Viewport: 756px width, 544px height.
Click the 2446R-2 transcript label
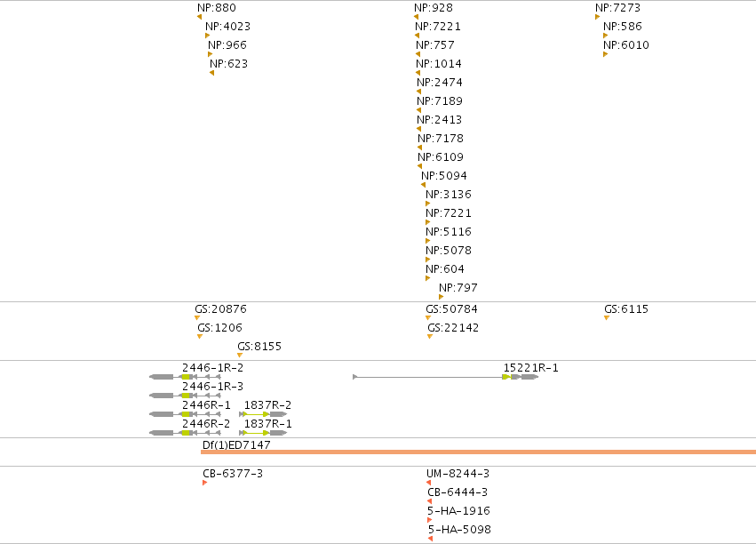(206, 424)
